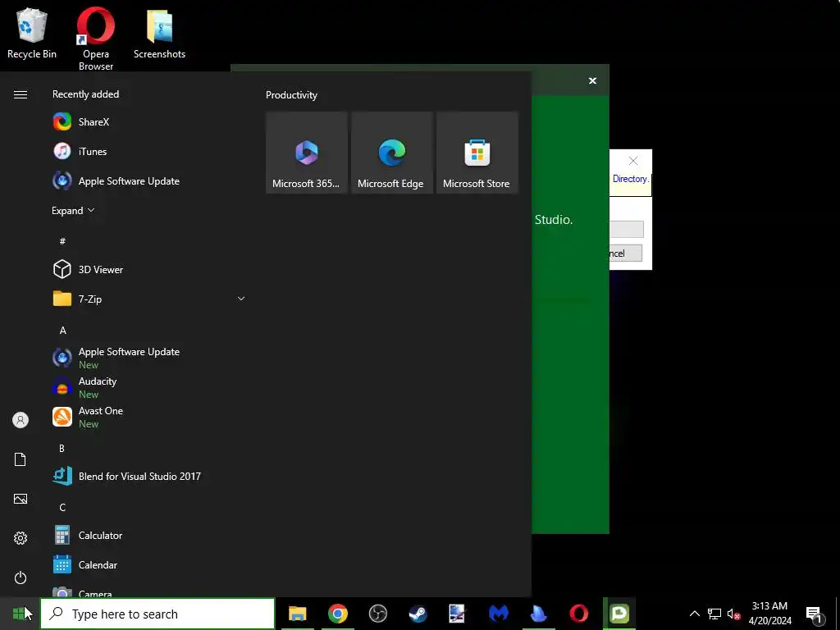Jump to the # letter heading
This screenshot has height=630, width=840.
coord(62,241)
